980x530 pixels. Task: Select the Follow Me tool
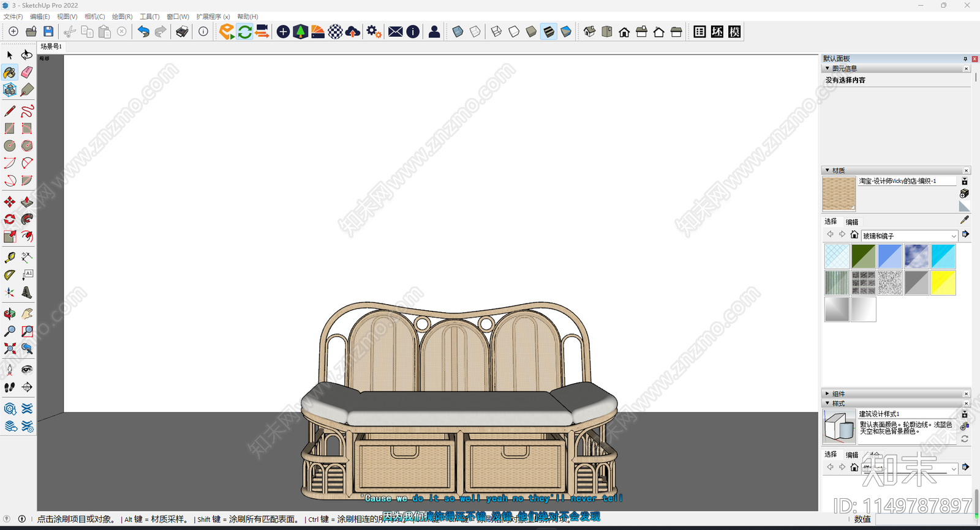pyautogui.click(x=27, y=219)
